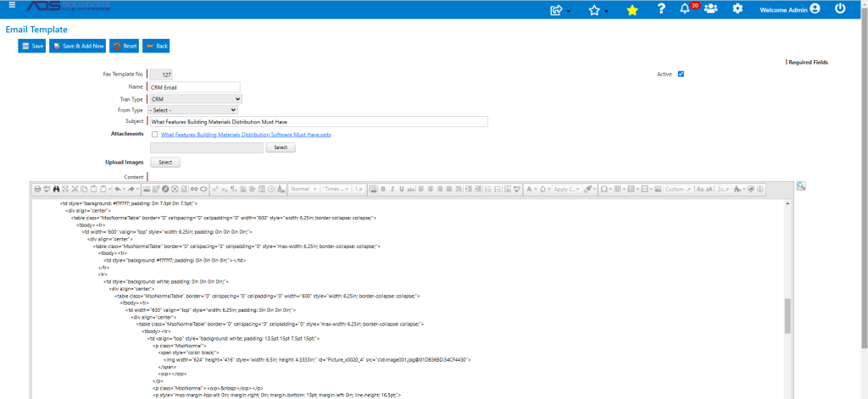Viewport: 868px width, 399px height.
Task: Click the Reset button
Action: [125, 46]
